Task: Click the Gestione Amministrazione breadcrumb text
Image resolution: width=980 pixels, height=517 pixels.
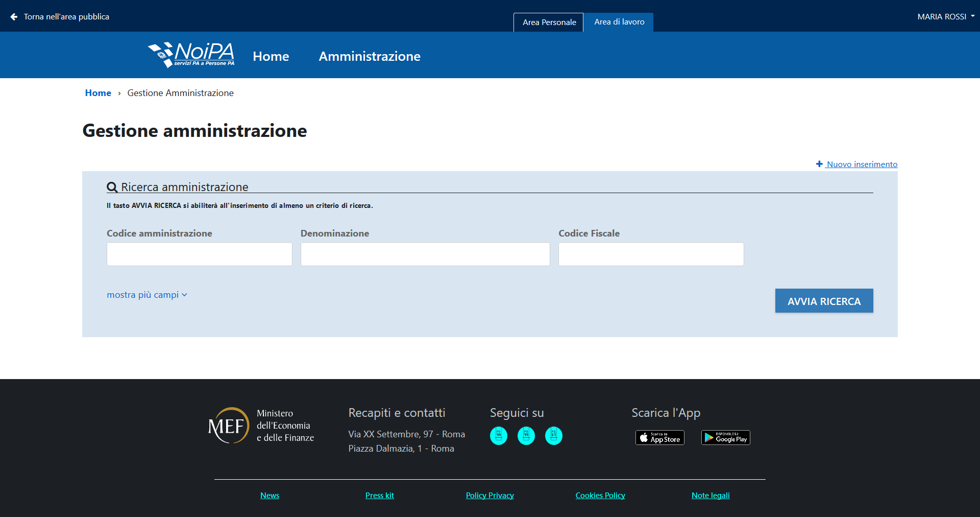Action: (181, 93)
